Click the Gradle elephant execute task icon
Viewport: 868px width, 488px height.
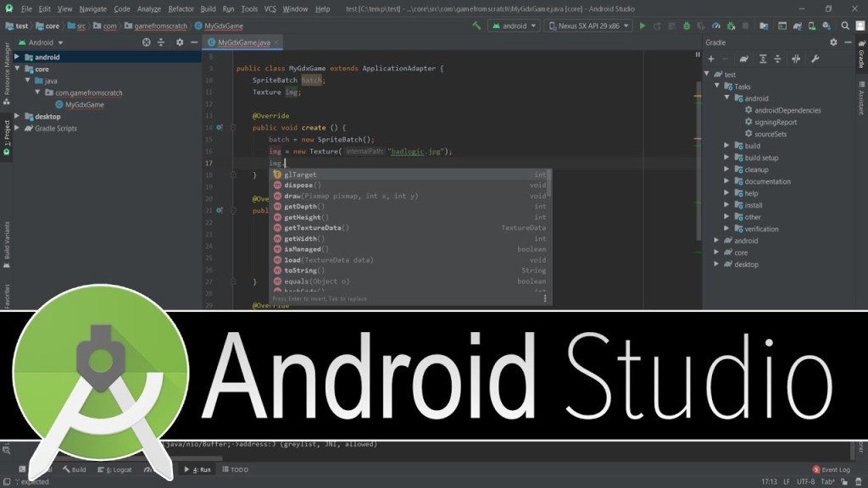[x=744, y=58]
